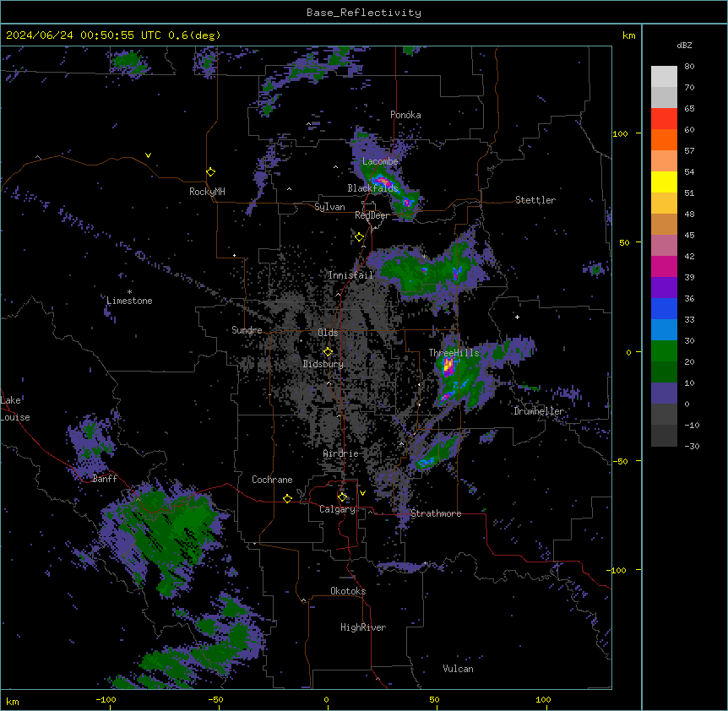Click the Sundre label
Image resolution: width=728 pixels, height=711 pixels.
247,330
